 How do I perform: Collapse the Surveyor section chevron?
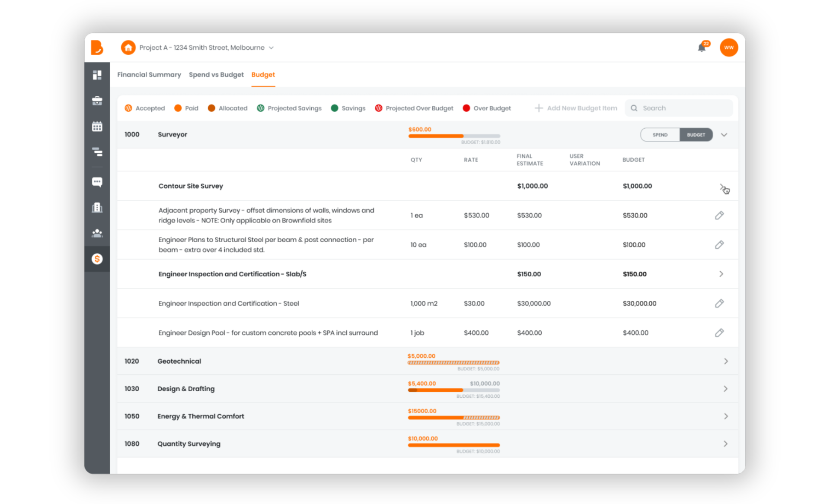click(x=724, y=135)
